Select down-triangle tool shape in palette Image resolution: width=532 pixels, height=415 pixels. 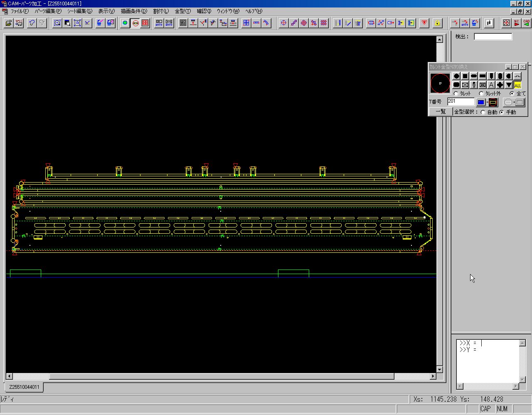tap(509, 85)
